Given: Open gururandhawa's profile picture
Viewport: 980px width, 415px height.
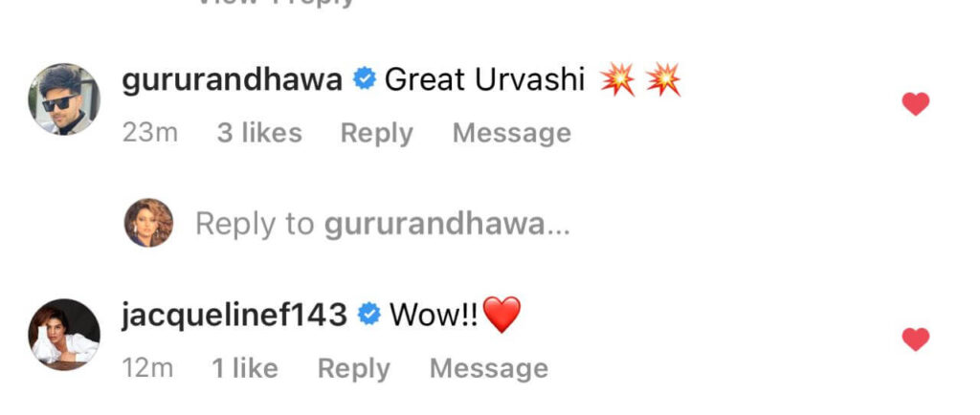Looking at the screenshot, I should click(64, 98).
